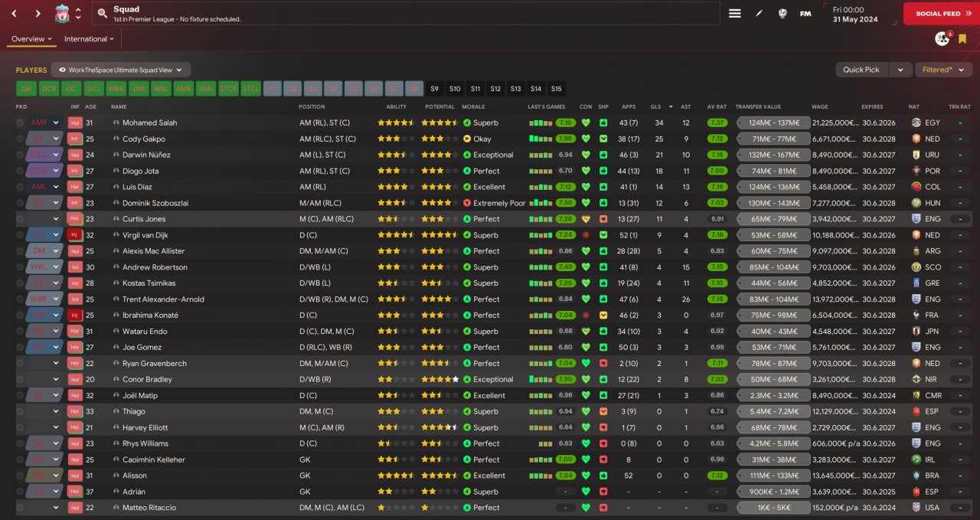Click Mohamed Salah's green heart condition icon
Viewport: 980px width, 520px height.
click(586, 123)
